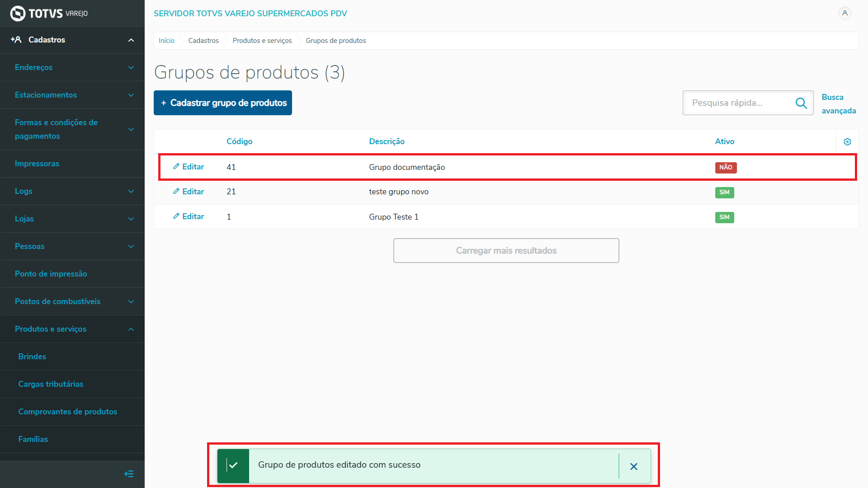Click Cadastrar grupo de produtos button

[223, 103]
